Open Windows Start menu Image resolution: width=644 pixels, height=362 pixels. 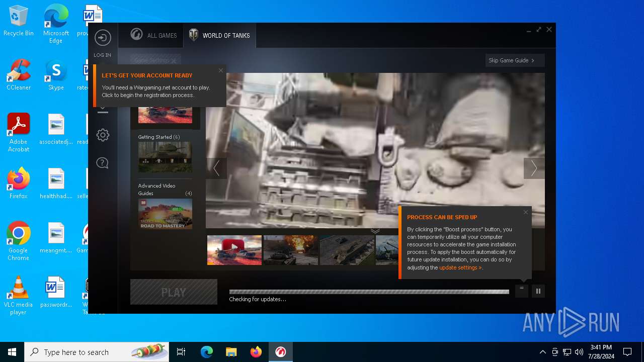[x=12, y=352]
